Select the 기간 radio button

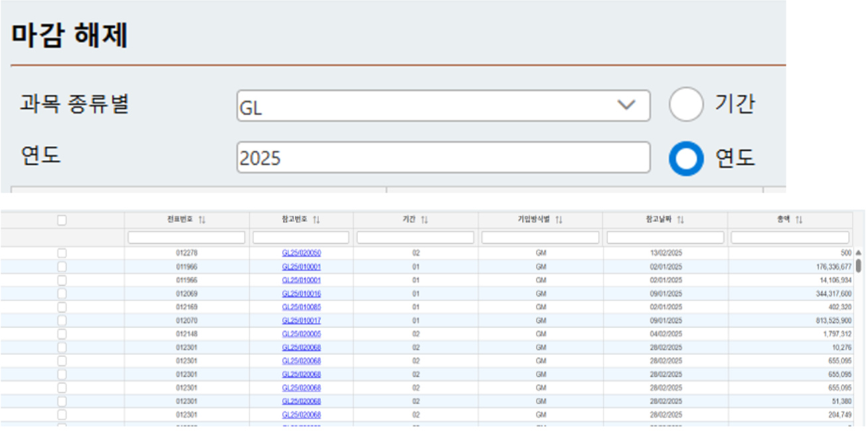click(x=685, y=105)
